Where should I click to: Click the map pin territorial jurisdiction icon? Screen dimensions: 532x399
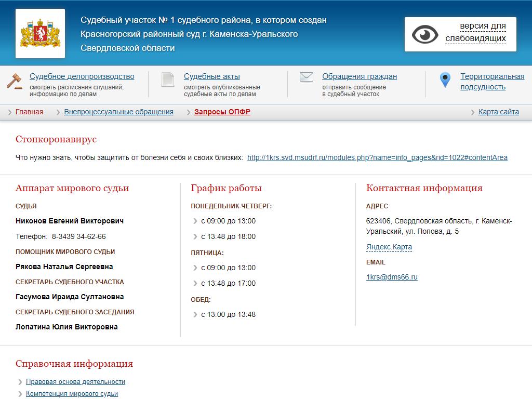(445, 80)
